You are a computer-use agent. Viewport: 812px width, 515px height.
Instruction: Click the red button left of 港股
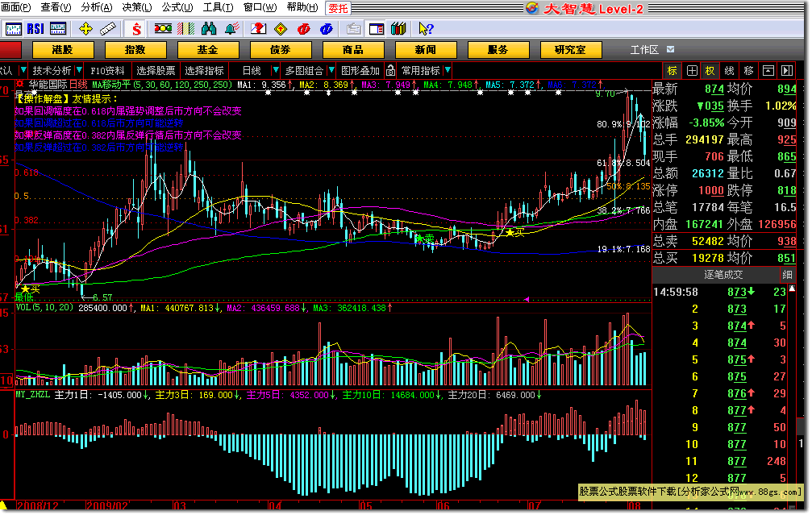pos(10,50)
